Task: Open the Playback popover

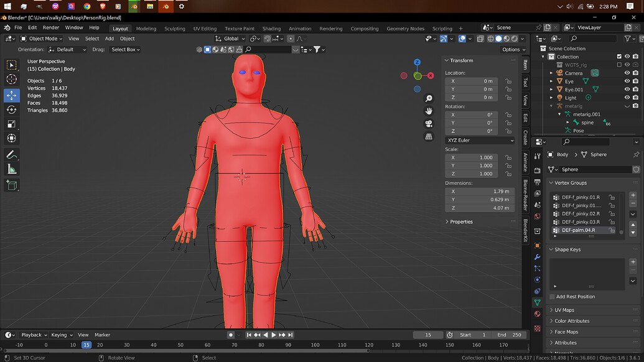Action: tap(34, 335)
